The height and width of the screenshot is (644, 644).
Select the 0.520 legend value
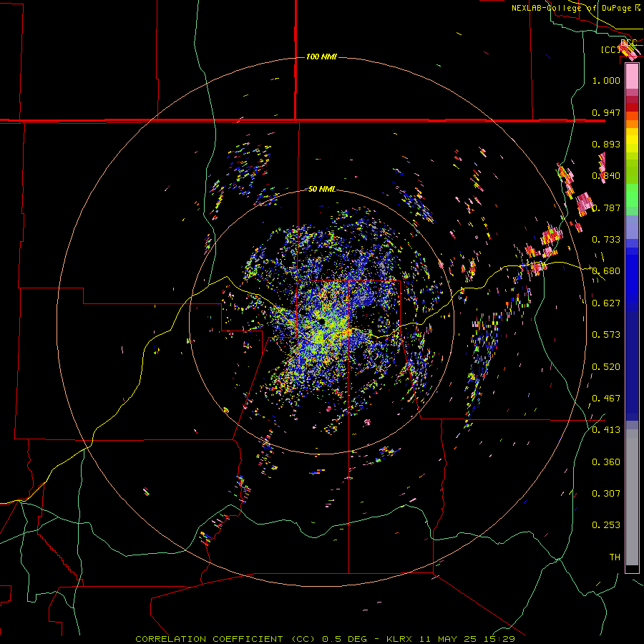point(606,367)
